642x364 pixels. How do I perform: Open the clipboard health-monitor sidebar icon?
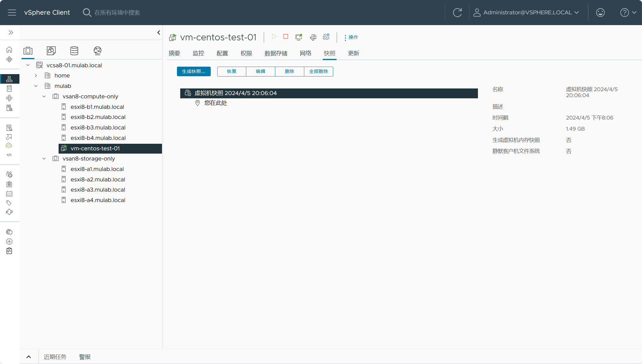click(x=9, y=251)
